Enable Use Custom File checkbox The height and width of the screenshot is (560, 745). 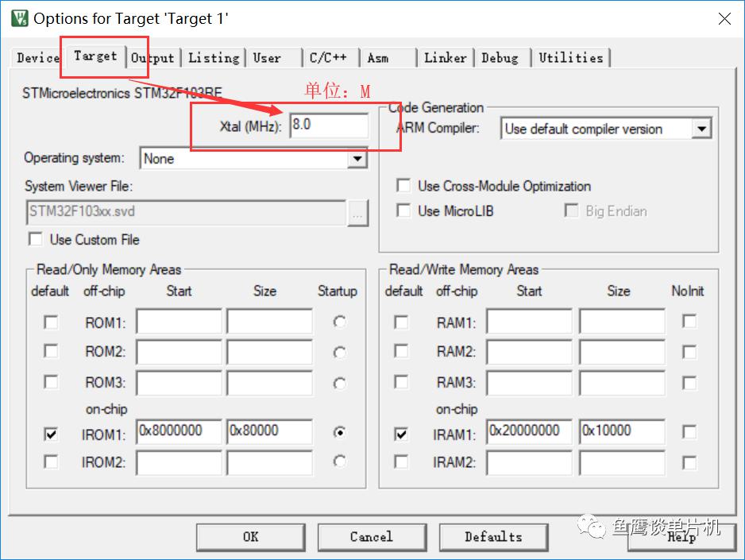tap(36, 239)
